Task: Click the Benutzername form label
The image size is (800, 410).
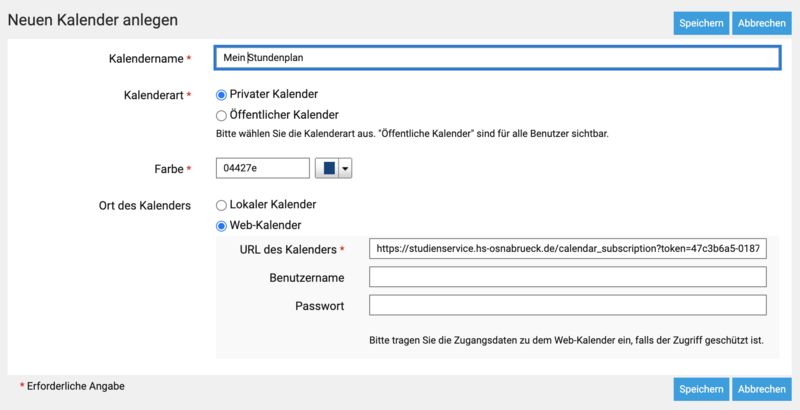Action: pos(307,277)
